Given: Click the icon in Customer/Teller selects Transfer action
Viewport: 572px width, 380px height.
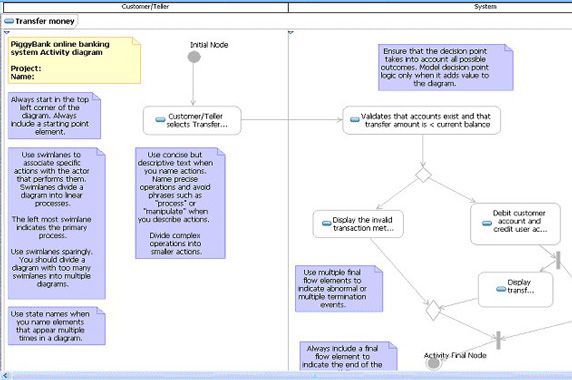Looking at the screenshot, I should tap(160, 120).
